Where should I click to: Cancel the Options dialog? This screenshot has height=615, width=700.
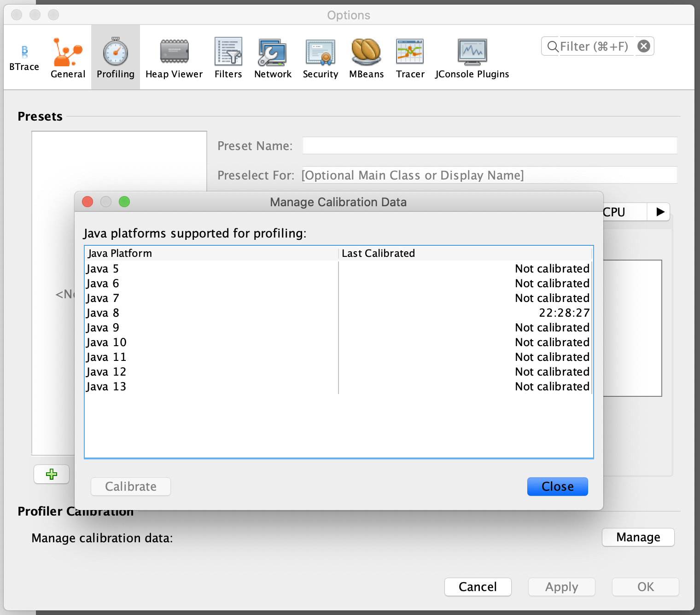tap(478, 587)
